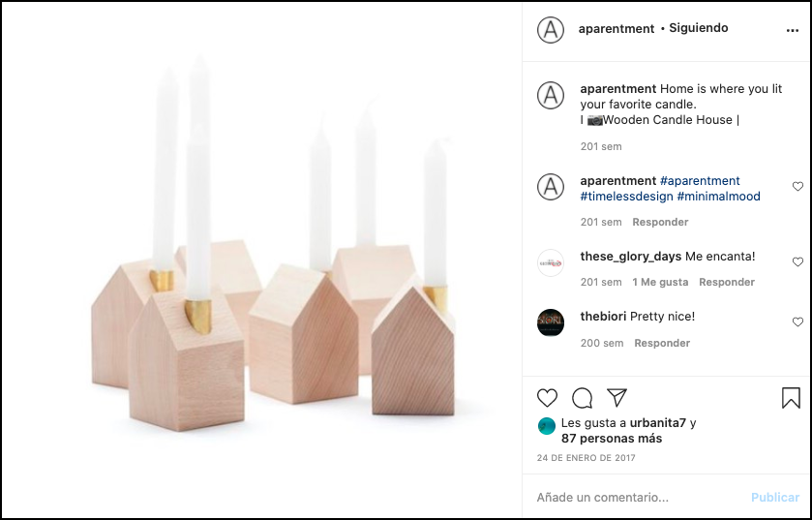Open aparentment avatar in post header
This screenshot has height=520, width=812.
(551, 29)
